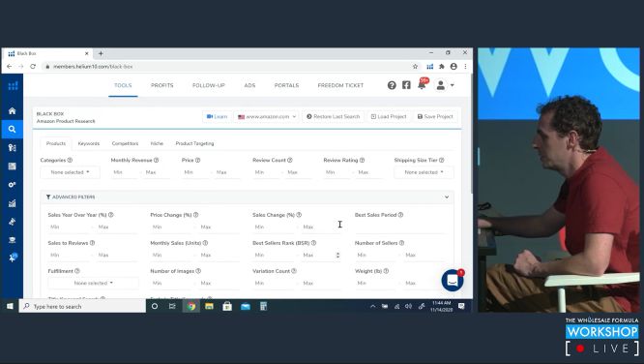Image resolution: width=644 pixels, height=364 pixels.
Task: Click the Best Sellers Rank Max stepper
Action: tap(337, 255)
